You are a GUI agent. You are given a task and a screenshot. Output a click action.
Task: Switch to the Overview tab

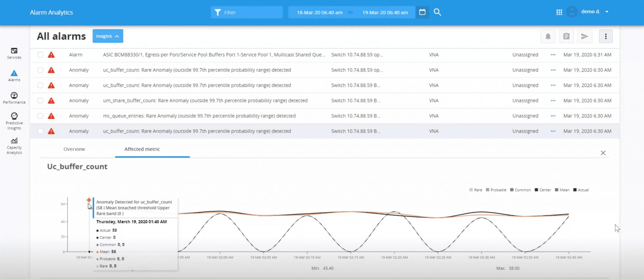point(74,149)
